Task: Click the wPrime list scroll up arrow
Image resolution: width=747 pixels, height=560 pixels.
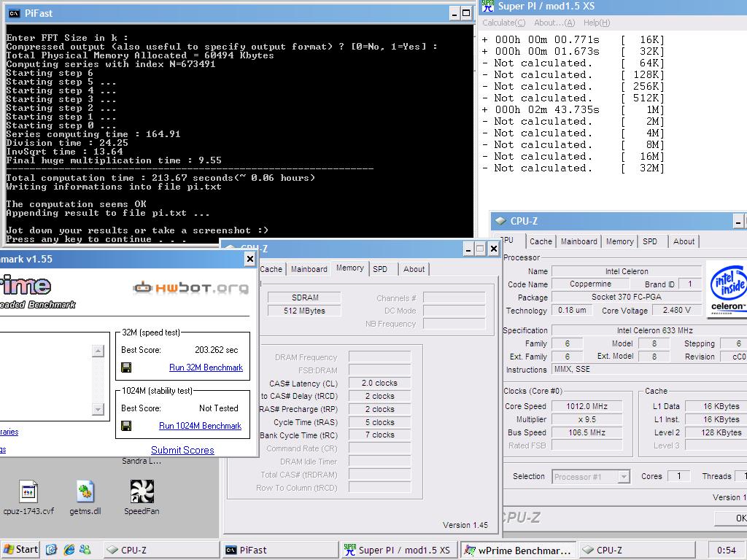Action: click(98, 351)
